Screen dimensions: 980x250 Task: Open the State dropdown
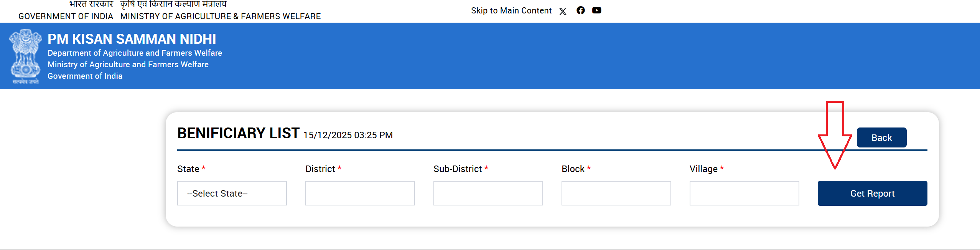tap(232, 193)
